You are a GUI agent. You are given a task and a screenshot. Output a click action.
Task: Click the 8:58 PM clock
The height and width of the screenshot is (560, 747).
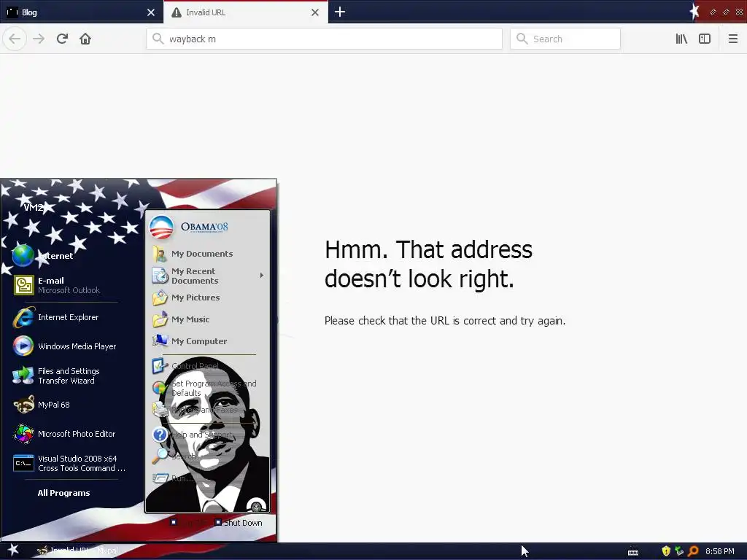click(719, 551)
